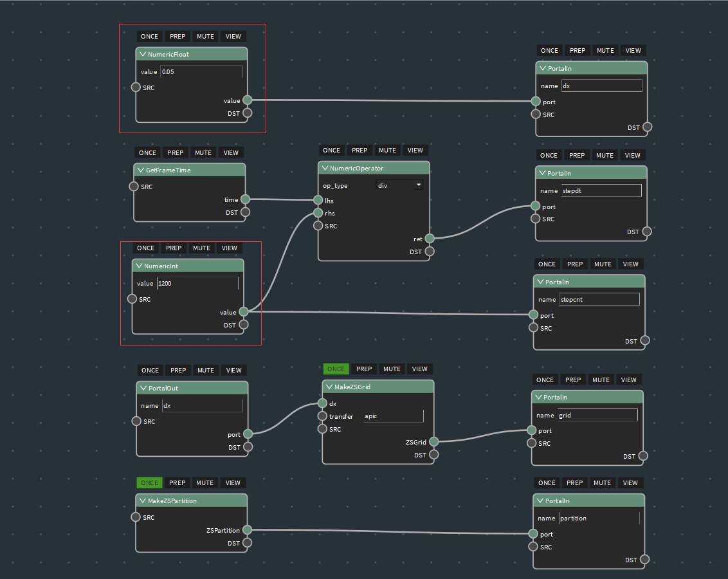This screenshot has height=579, width=728.
Task: Collapse the NumericFloat node with its chevron
Action: click(x=143, y=54)
